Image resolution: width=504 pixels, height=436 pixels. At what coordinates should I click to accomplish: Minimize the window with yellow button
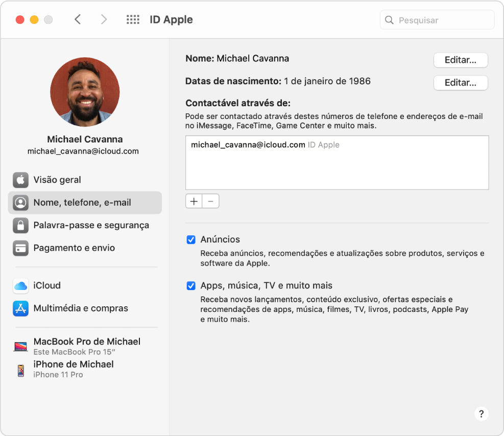(x=34, y=20)
